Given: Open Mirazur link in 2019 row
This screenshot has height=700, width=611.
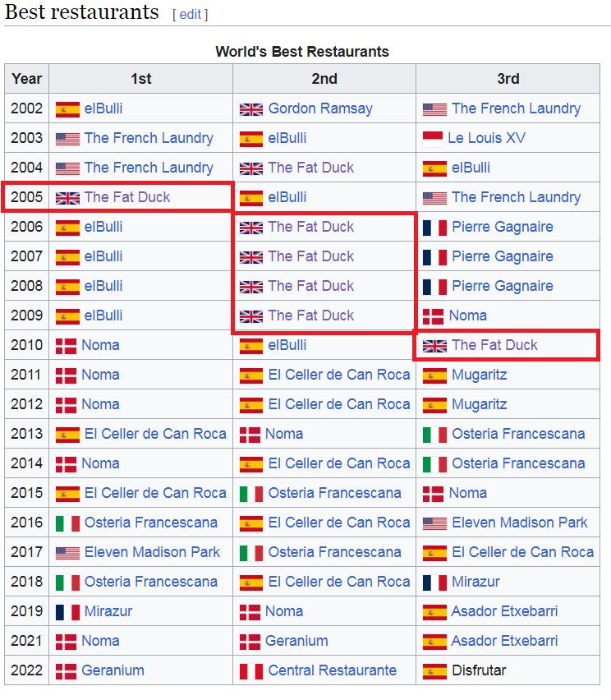Looking at the screenshot, I should pyautogui.click(x=108, y=611).
